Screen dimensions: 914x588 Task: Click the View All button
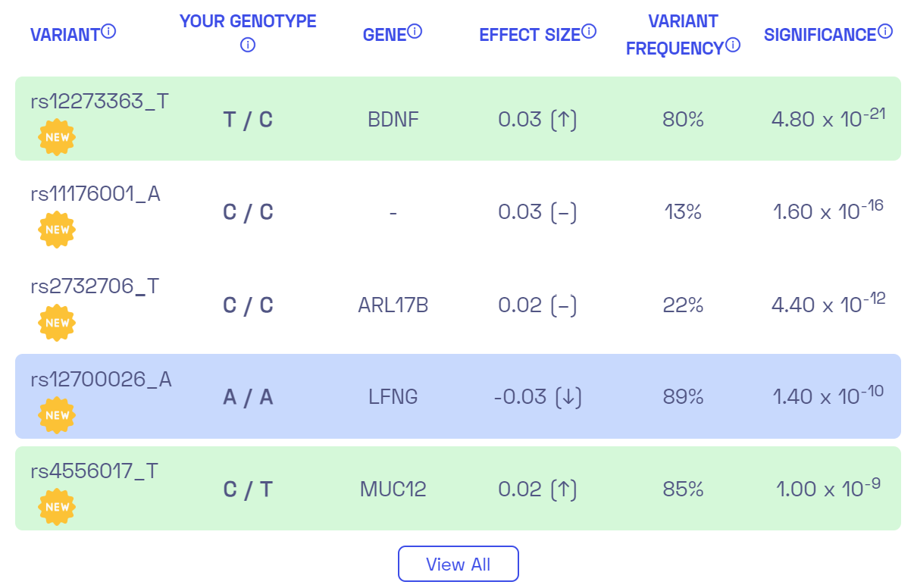pyautogui.click(x=458, y=564)
